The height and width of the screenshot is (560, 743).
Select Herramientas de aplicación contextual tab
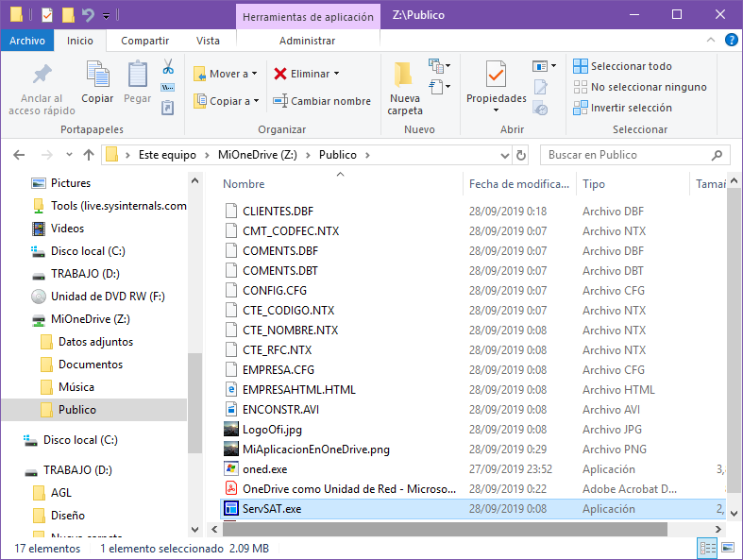(x=308, y=17)
